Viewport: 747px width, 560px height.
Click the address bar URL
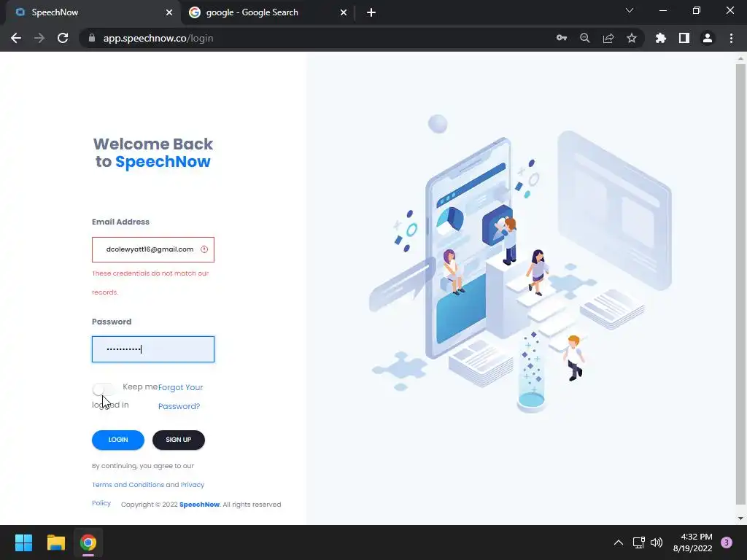tap(158, 38)
